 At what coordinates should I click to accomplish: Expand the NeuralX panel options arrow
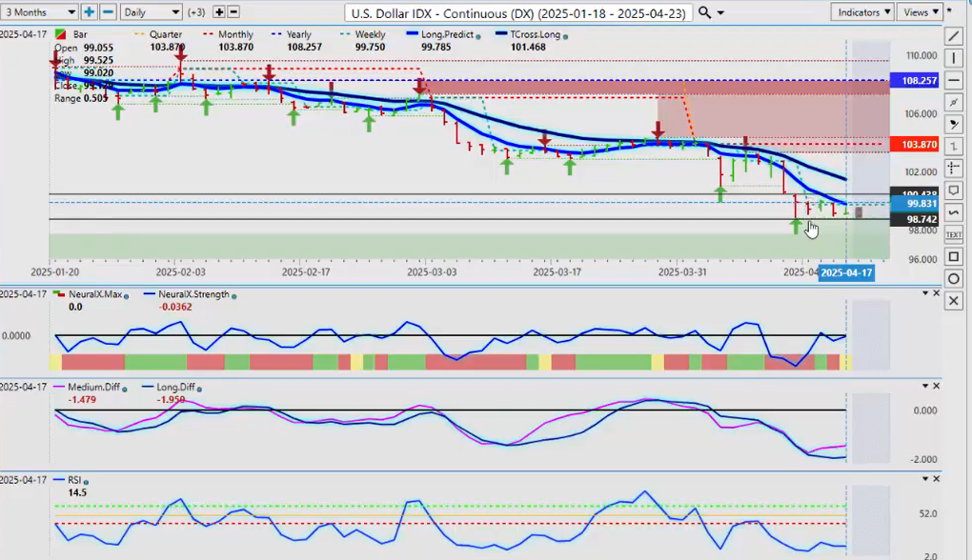(x=923, y=293)
